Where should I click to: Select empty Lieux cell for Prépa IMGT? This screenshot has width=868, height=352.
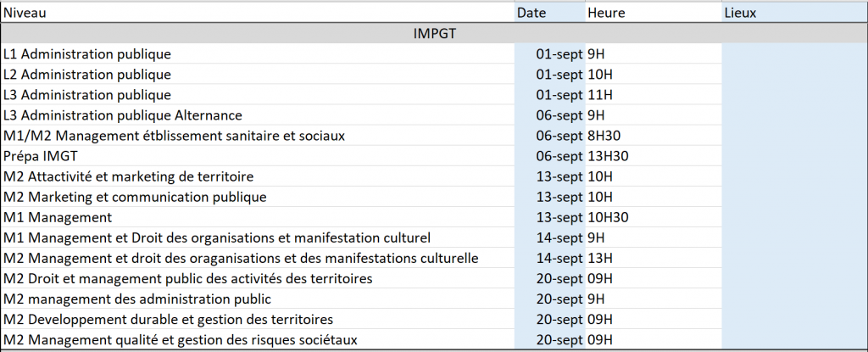[794, 156]
